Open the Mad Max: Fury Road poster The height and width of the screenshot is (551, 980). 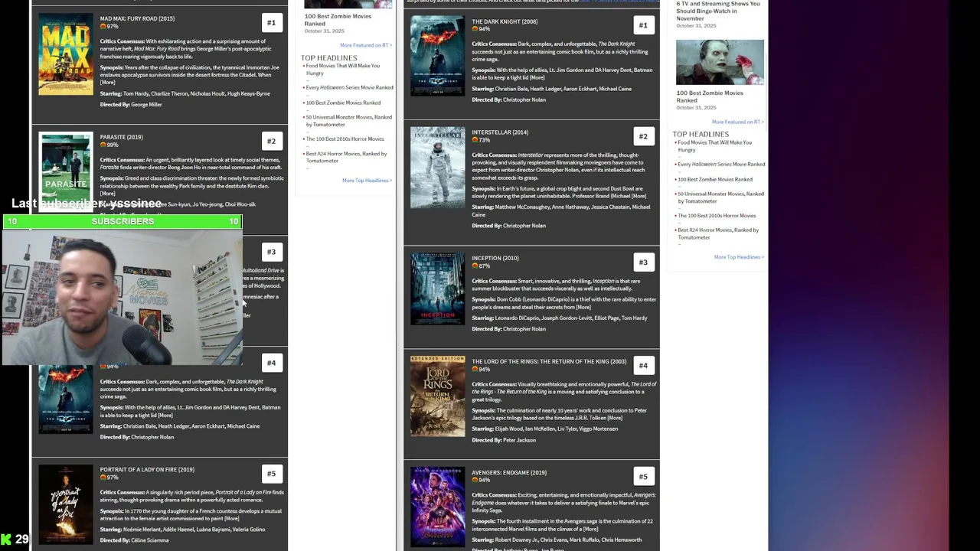[x=66, y=54]
